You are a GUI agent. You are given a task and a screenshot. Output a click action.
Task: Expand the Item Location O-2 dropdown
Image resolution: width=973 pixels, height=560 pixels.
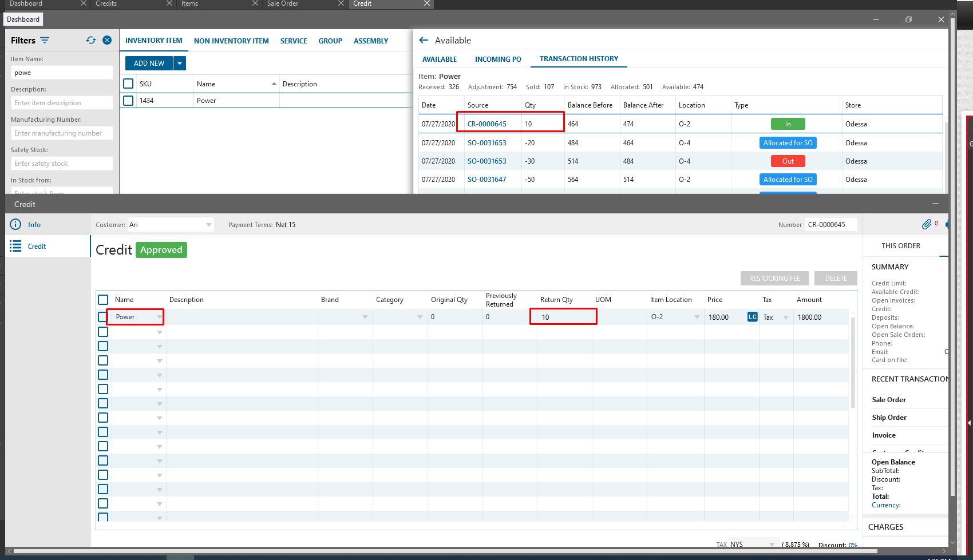(697, 317)
